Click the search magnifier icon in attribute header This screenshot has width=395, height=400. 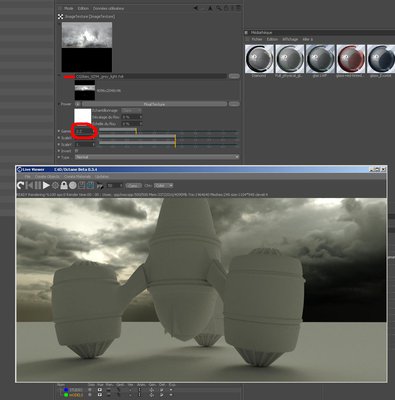click(x=219, y=8)
